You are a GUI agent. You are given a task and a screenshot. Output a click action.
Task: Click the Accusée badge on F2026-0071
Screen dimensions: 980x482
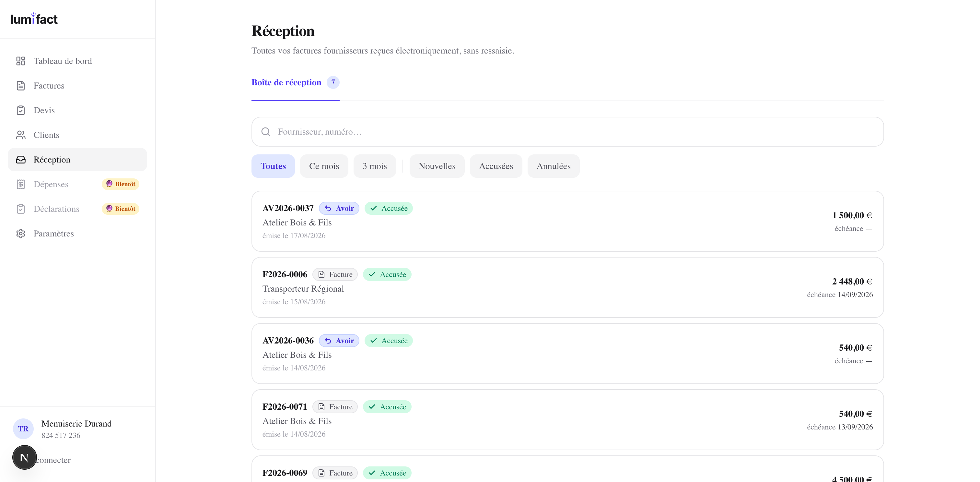click(387, 407)
